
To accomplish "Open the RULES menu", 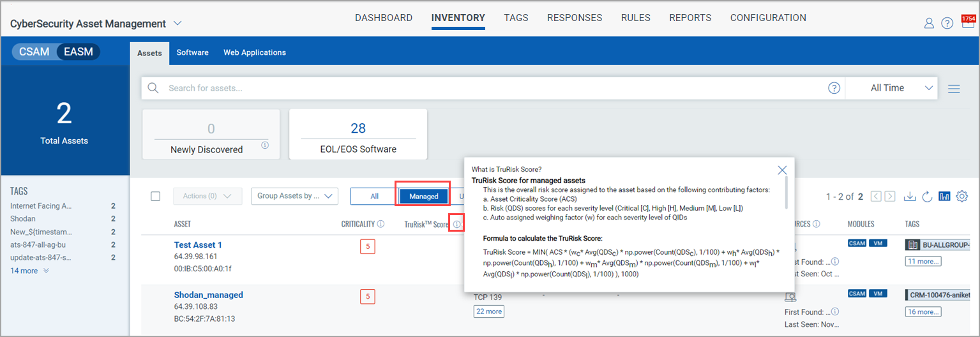I will coord(636,18).
